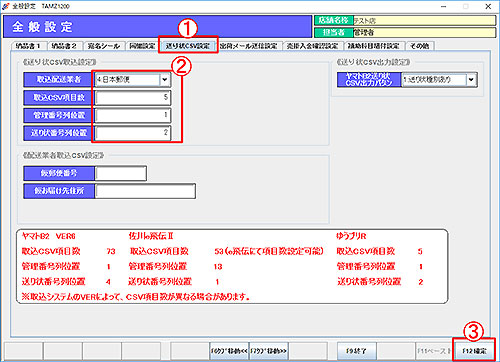Click the F7 タブ移動>> button
500x362 pixels.
point(269,351)
